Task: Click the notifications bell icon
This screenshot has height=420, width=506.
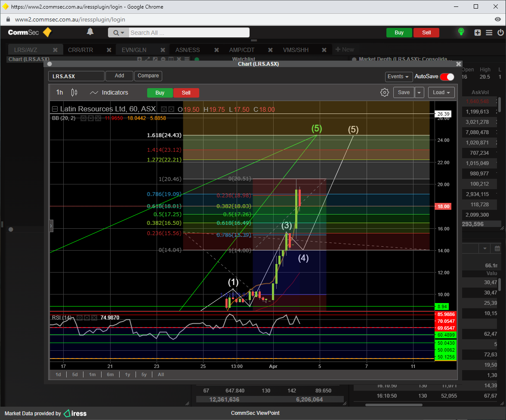Action: point(90,32)
